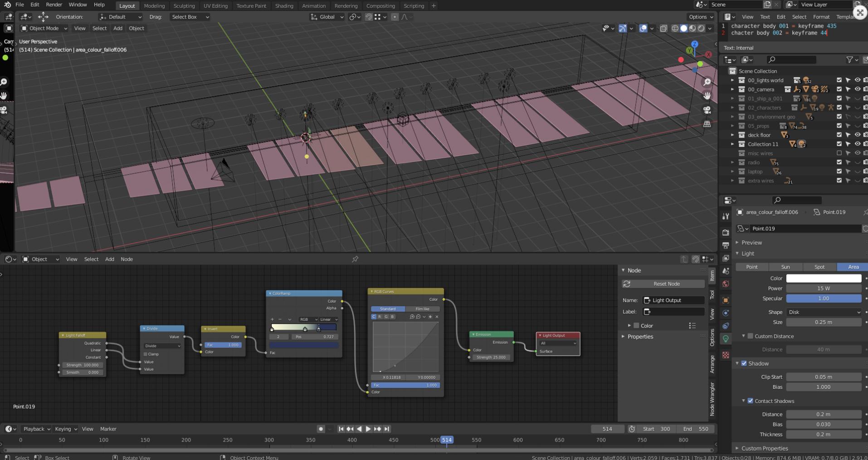
Task: Toggle X-ray display in viewport header
Action: 663,28
